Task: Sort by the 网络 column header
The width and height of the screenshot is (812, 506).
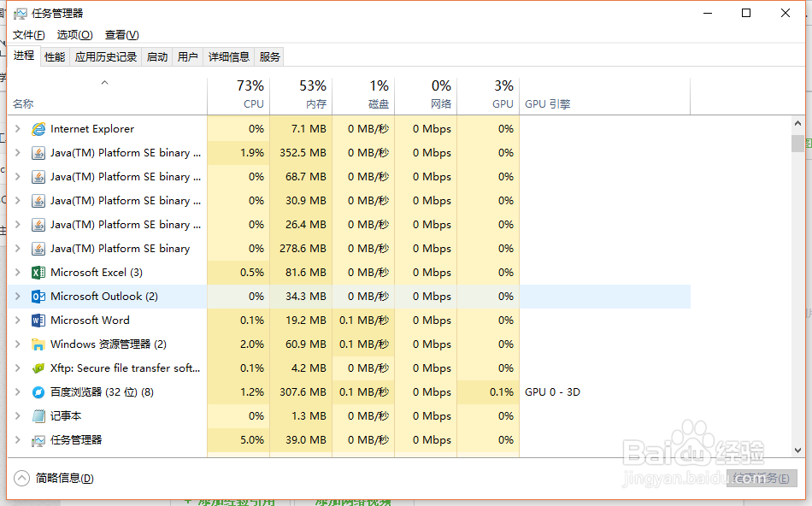Action: [x=426, y=96]
